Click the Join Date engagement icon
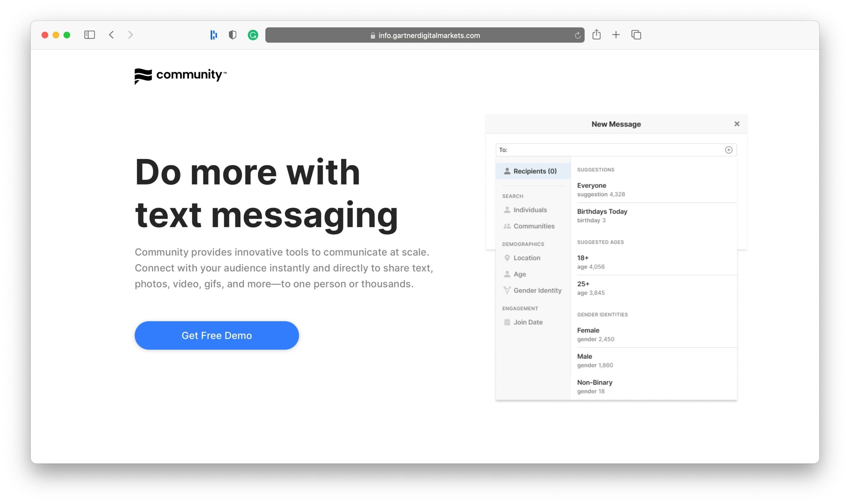Viewport: 850px width, 504px height. [x=507, y=322]
